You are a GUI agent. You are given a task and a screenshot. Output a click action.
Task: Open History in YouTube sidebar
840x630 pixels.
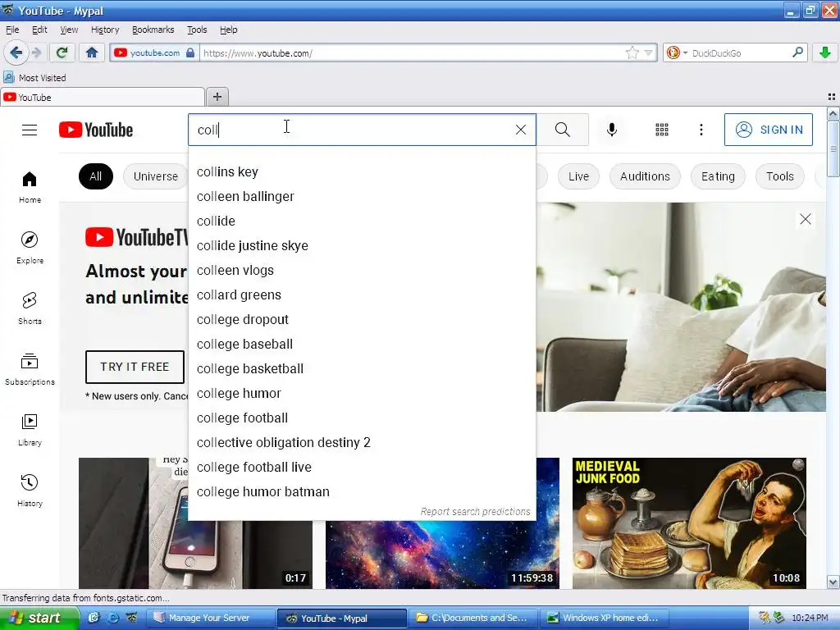click(x=30, y=491)
